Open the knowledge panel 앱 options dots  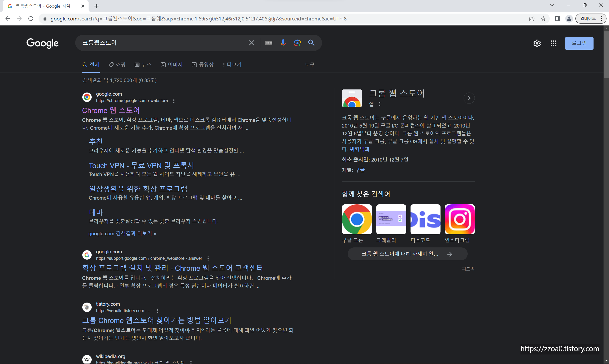(x=380, y=104)
